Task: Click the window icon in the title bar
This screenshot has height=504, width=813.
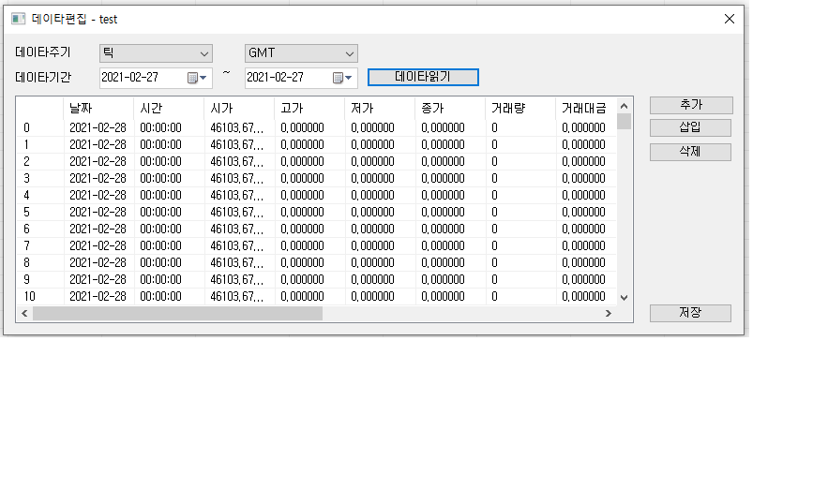Action: click(x=18, y=19)
